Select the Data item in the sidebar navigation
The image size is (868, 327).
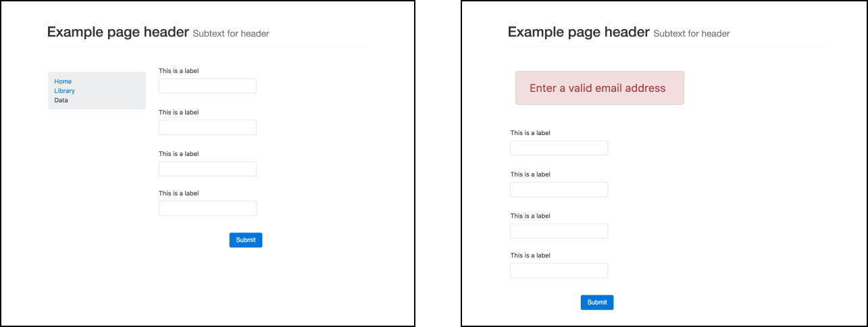tap(61, 100)
